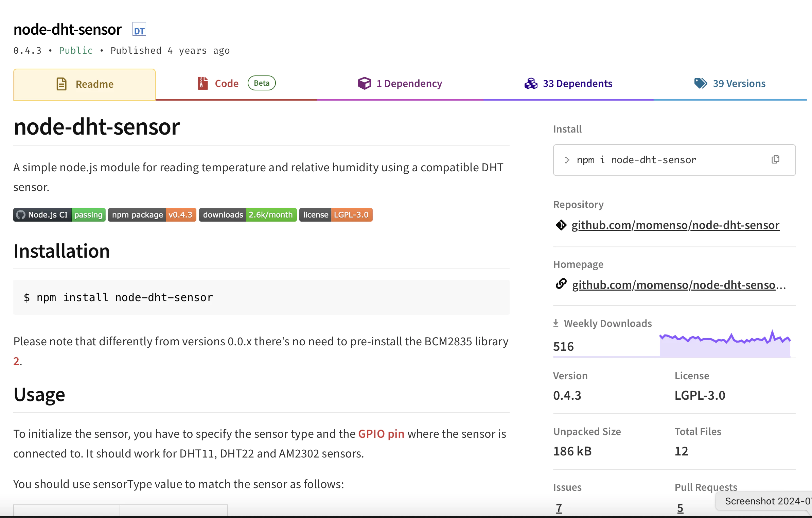Open the 7 issues link

559,508
